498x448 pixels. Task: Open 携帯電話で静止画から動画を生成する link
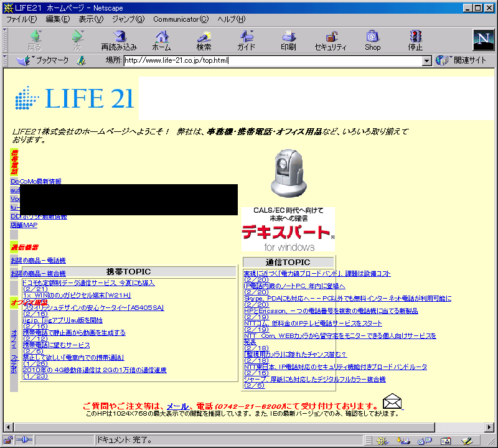click(74, 332)
